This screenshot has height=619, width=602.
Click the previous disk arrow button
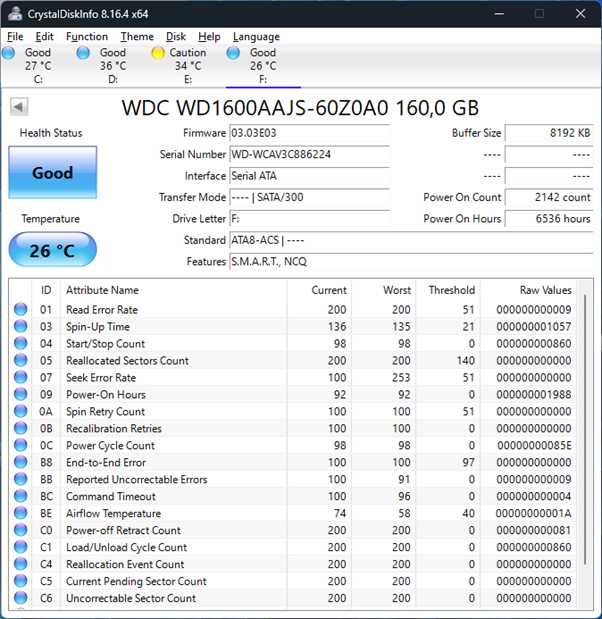coord(19,107)
